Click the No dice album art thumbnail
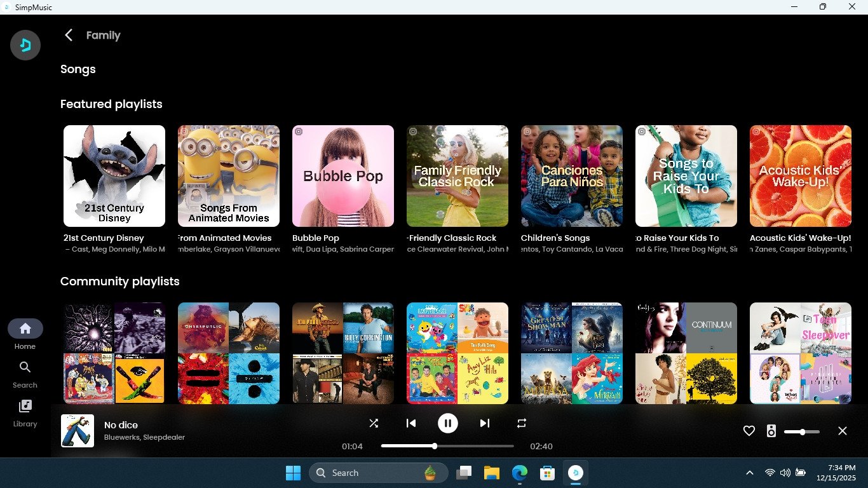The width and height of the screenshot is (868, 488). (78, 431)
